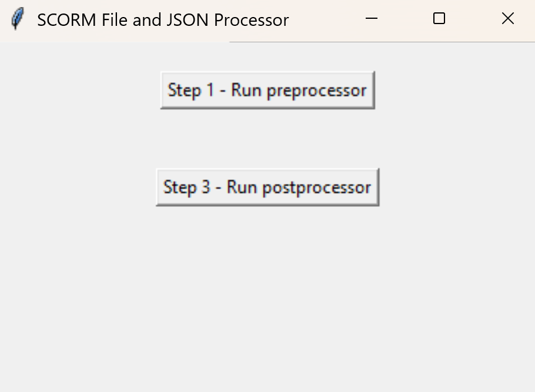Image resolution: width=535 pixels, height=392 pixels.
Task: Minimize the SCORM Processor window
Action: [371, 19]
